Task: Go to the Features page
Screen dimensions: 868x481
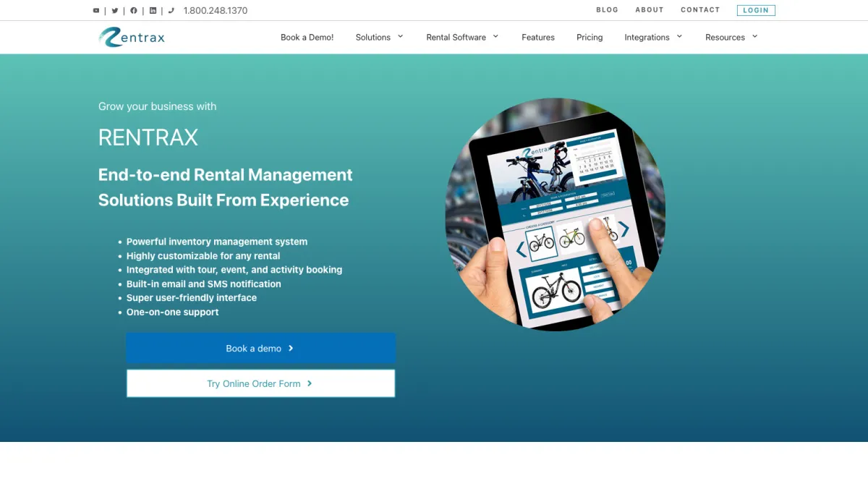Action: click(x=538, y=38)
